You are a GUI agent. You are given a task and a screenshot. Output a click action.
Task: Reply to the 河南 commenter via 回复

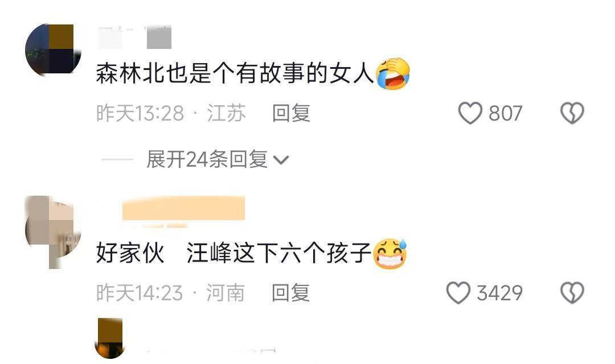tap(290, 293)
